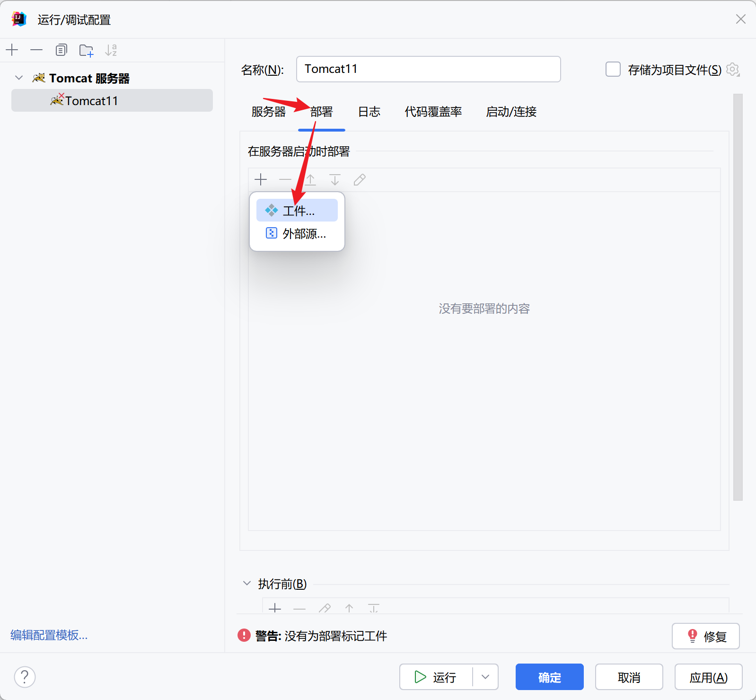Remove the selected run configuration
This screenshot has height=700, width=756.
[x=36, y=50]
